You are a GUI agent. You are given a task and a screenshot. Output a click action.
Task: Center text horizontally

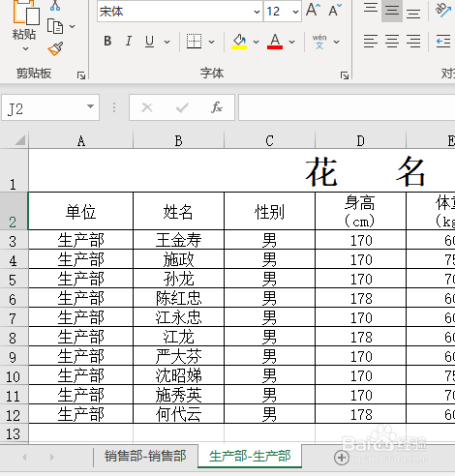pyautogui.click(x=392, y=42)
